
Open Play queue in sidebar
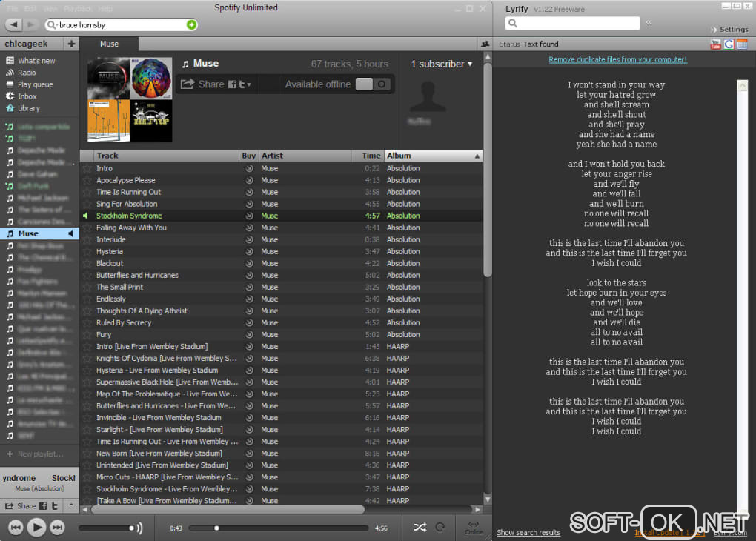point(35,84)
